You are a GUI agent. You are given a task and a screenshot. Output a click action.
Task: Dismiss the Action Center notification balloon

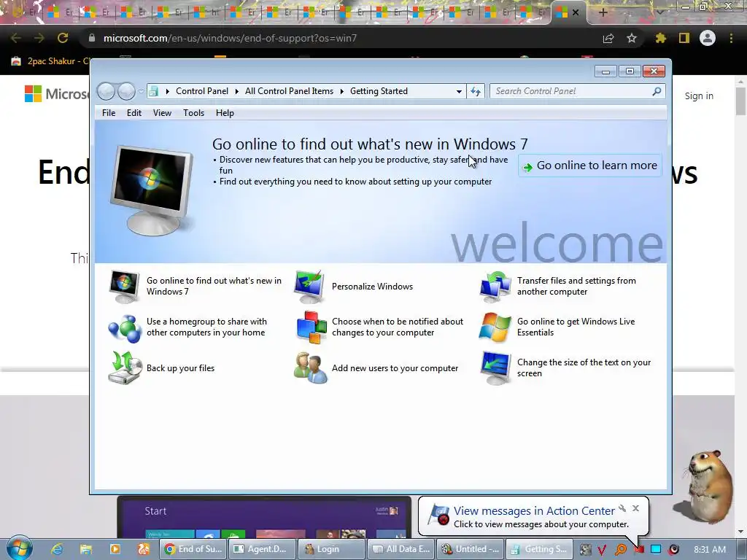635,508
